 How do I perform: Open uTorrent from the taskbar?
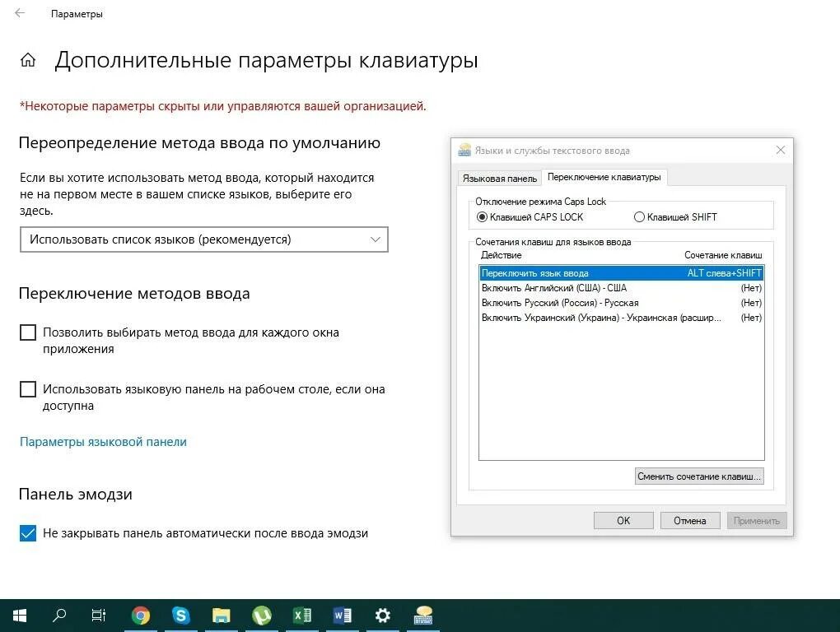click(261, 616)
